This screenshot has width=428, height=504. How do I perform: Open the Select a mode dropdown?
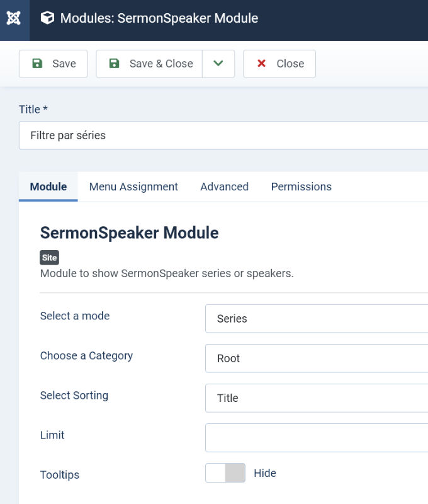coord(317,319)
